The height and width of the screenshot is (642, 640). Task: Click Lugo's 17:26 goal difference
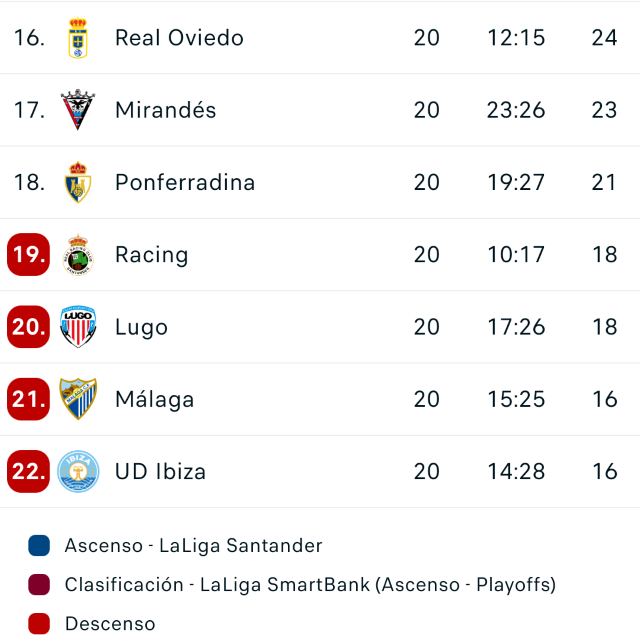click(516, 327)
